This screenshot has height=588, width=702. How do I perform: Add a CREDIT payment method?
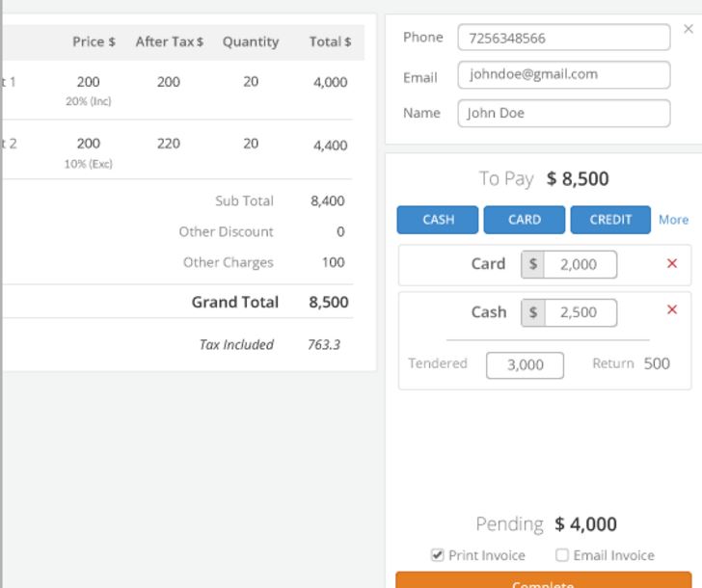(x=610, y=220)
